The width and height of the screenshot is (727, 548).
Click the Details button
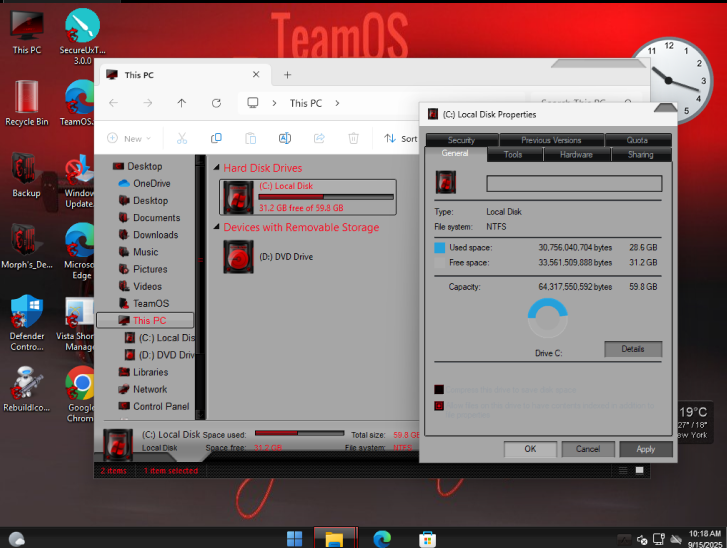(x=633, y=349)
